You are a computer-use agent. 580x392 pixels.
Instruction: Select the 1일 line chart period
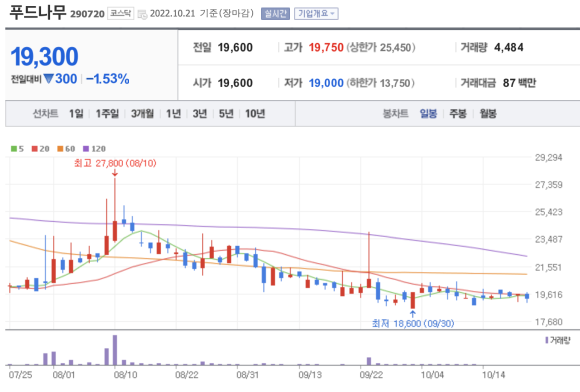(76, 114)
